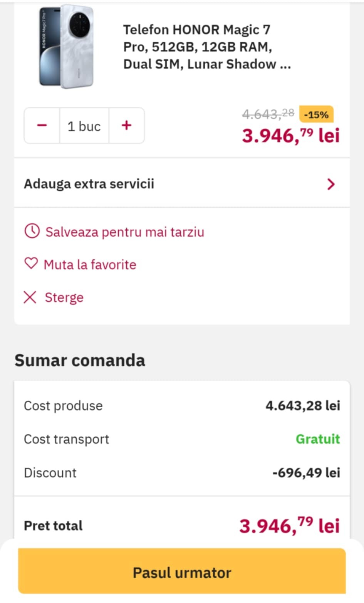Click the crossed-out 4.643,28 old price
This screenshot has height=603, width=364.
(x=268, y=114)
